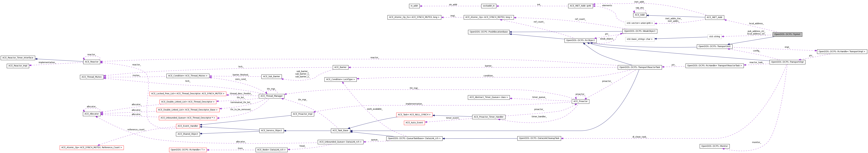Open the ACE_Thread_Mutex node

(92, 77)
